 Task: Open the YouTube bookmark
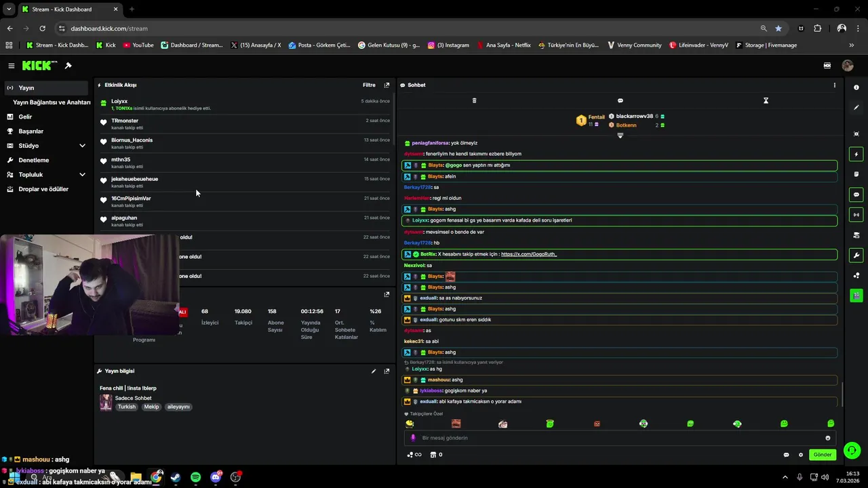[x=138, y=45]
